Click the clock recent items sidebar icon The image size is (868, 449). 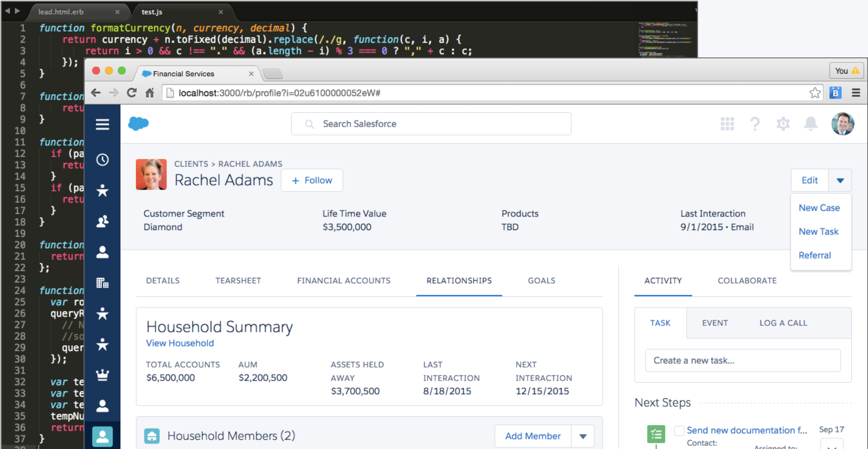[102, 160]
